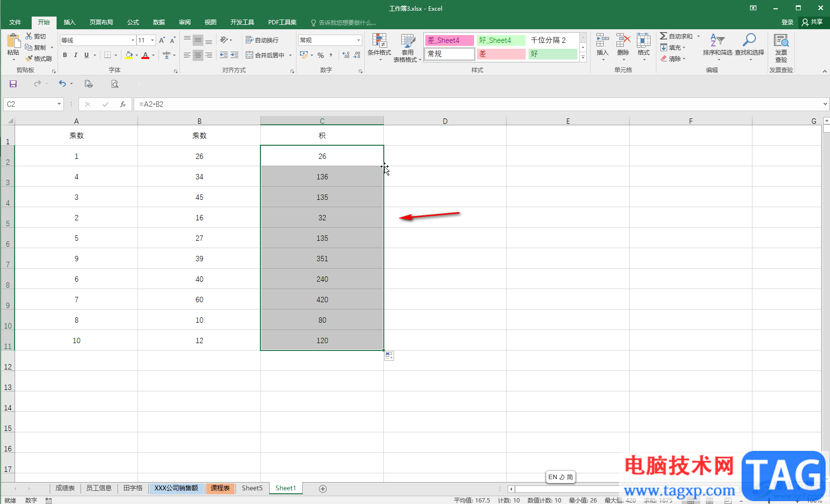Switch to the Data (数据) tab
The height and width of the screenshot is (504, 830).
click(158, 22)
